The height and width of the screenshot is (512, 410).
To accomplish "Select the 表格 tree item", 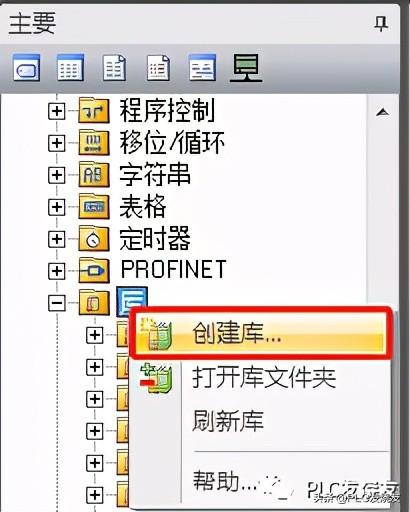I will coord(143,207).
